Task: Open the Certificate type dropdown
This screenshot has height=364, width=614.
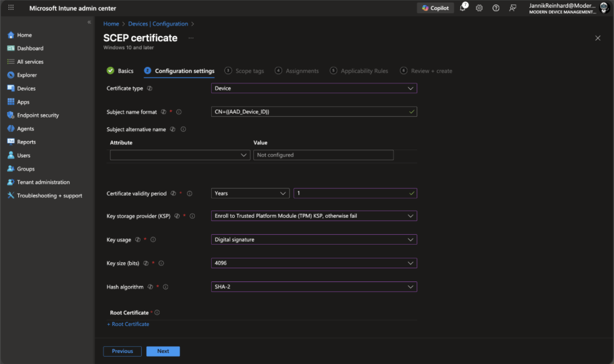Action: point(314,88)
